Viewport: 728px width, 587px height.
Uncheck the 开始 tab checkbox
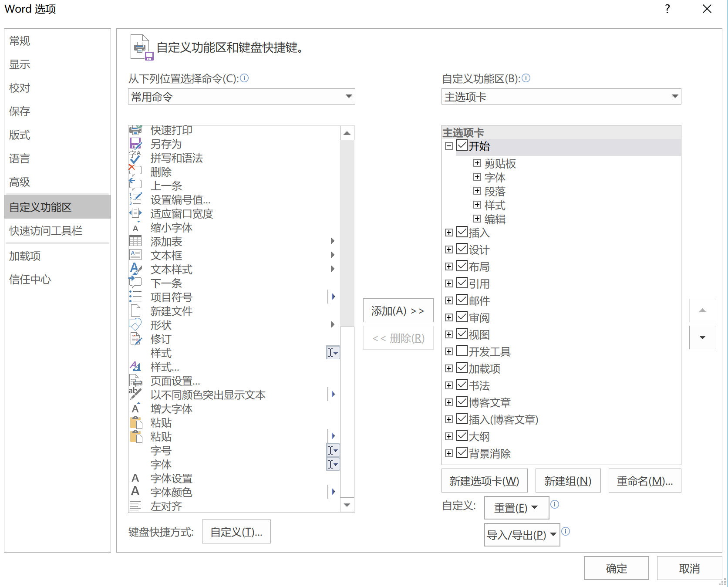tap(462, 145)
